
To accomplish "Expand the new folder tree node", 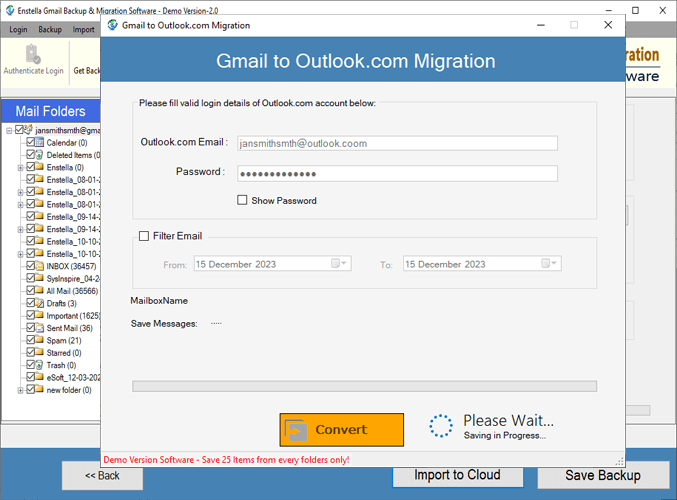I will point(20,390).
